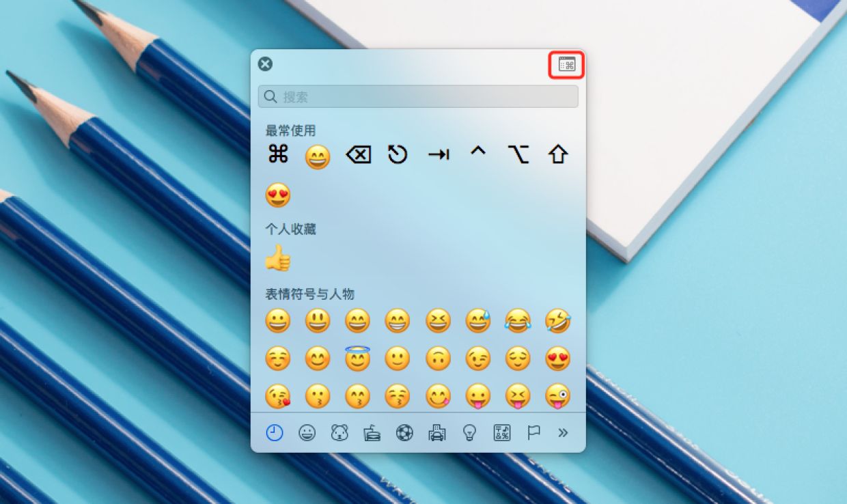Click the 最常使用 section heading
This screenshot has height=504, width=847.
click(x=290, y=130)
